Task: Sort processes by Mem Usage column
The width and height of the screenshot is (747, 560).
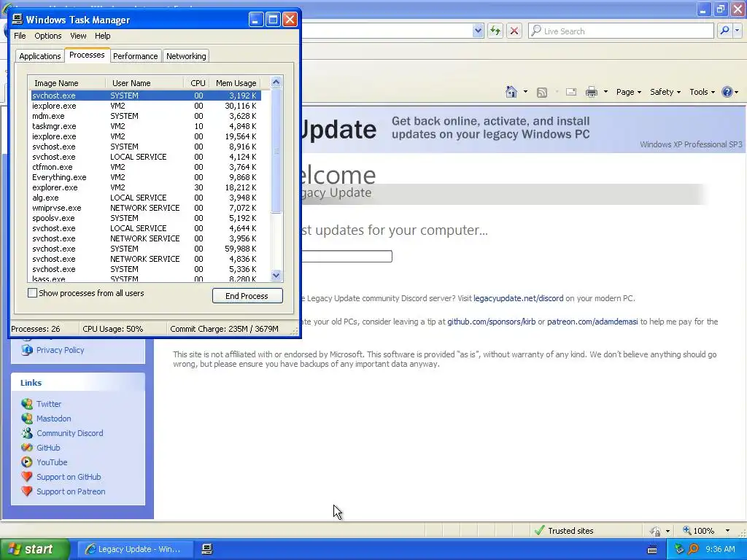Action: point(236,83)
